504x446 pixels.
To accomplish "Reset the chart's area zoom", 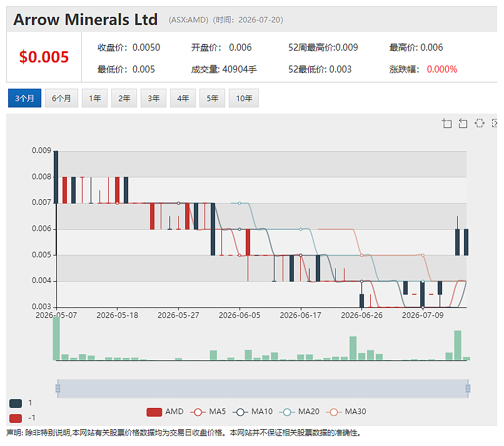I will [x=463, y=123].
